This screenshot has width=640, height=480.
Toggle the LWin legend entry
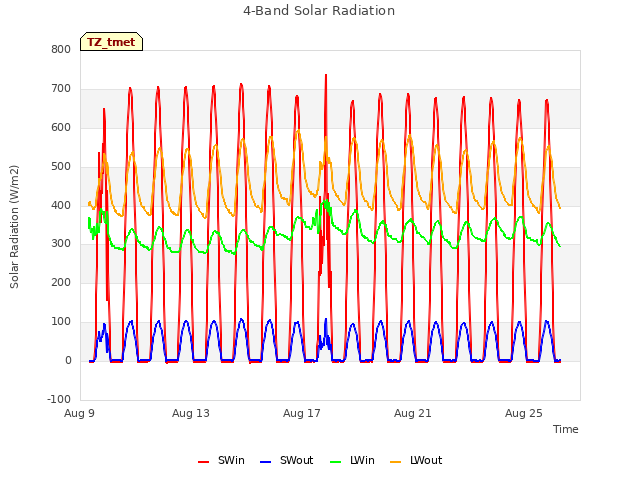352,460
